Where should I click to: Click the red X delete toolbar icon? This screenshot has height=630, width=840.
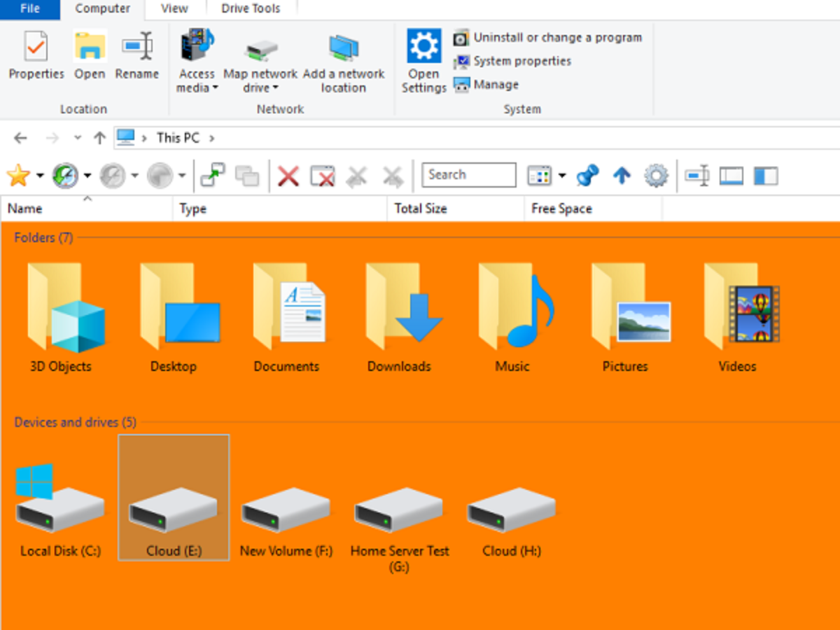tap(288, 176)
